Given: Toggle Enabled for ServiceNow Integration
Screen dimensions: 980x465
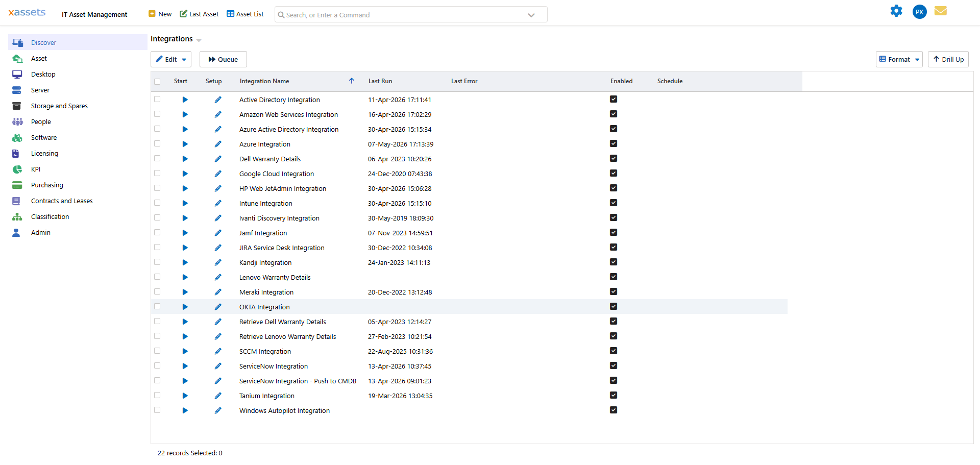Looking at the screenshot, I should click(614, 365).
